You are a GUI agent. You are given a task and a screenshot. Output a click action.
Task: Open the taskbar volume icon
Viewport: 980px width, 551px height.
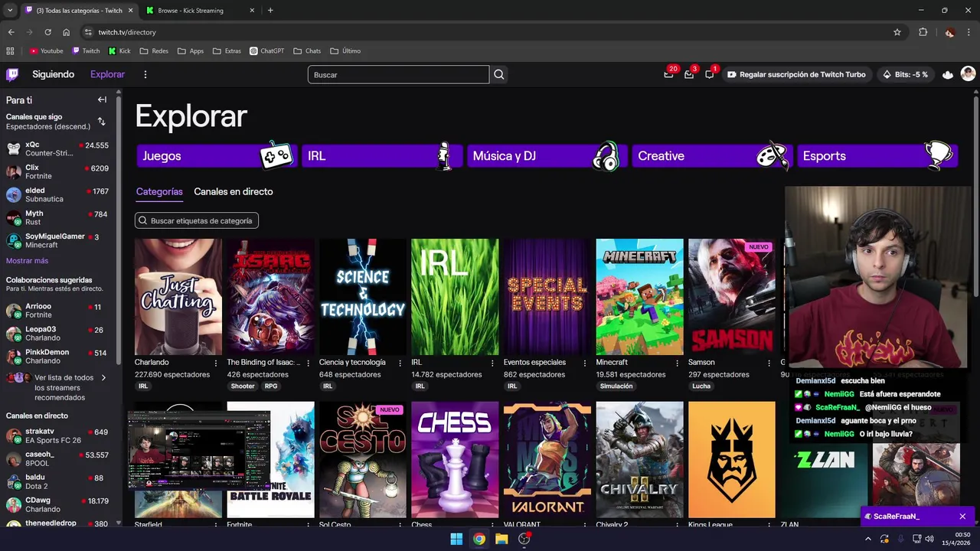click(x=929, y=539)
